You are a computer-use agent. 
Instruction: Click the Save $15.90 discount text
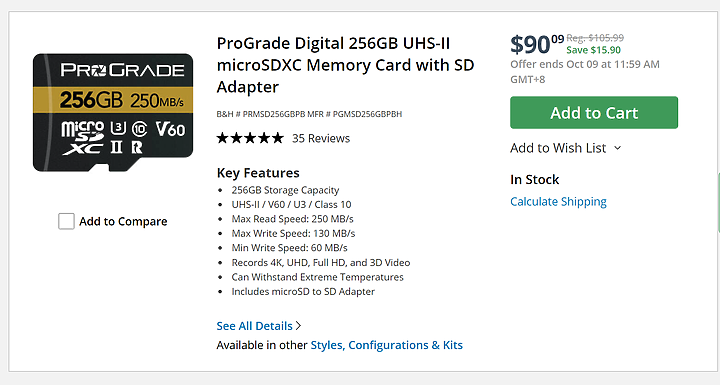(x=593, y=50)
